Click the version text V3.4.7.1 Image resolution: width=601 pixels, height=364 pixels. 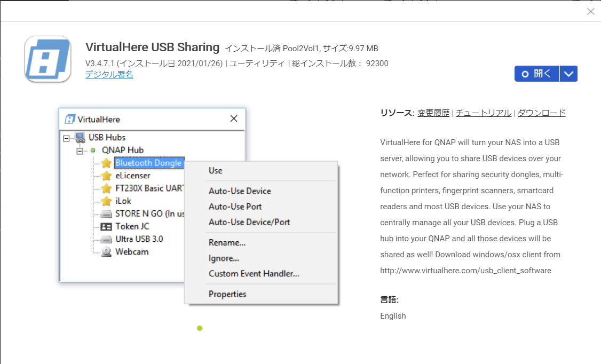100,64
